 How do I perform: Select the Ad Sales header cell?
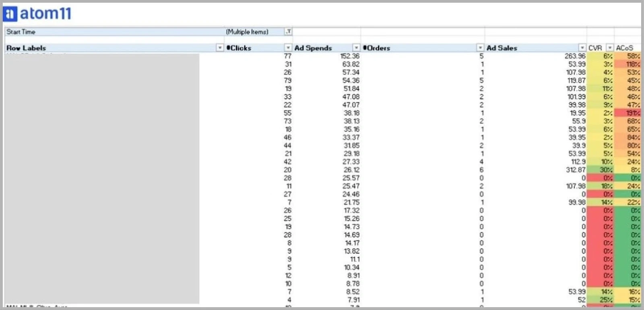[x=536, y=48]
